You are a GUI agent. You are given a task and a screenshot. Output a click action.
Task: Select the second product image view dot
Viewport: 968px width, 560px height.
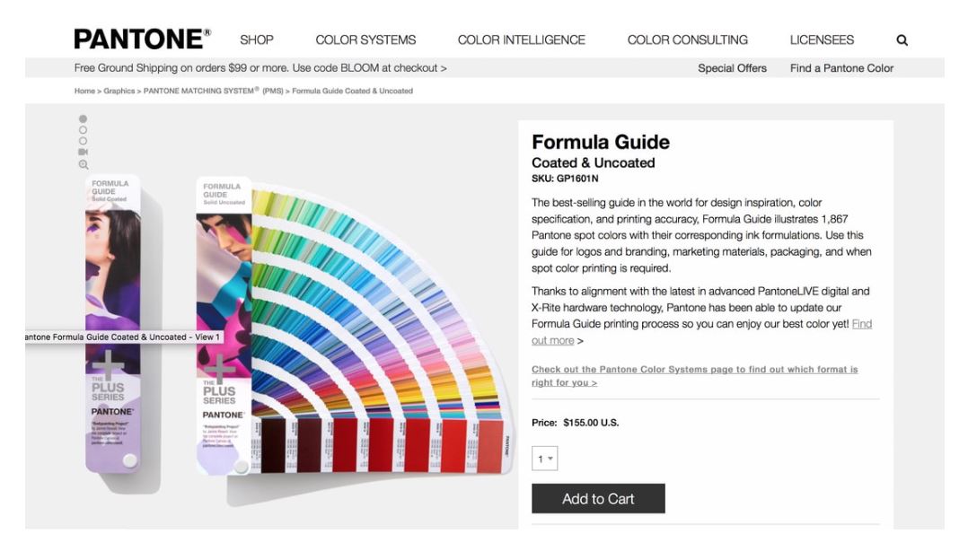(84, 130)
